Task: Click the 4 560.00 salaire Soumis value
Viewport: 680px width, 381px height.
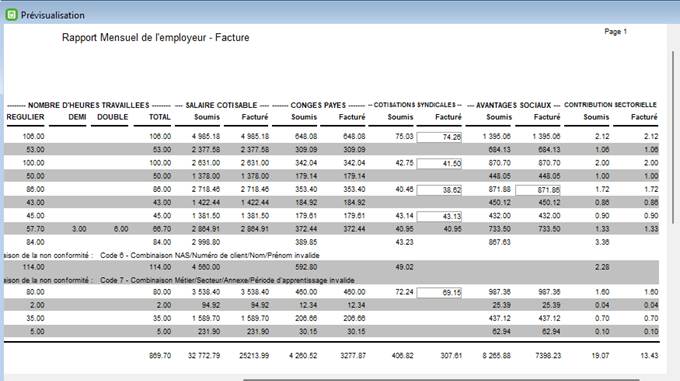Action: [x=206, y=267]
